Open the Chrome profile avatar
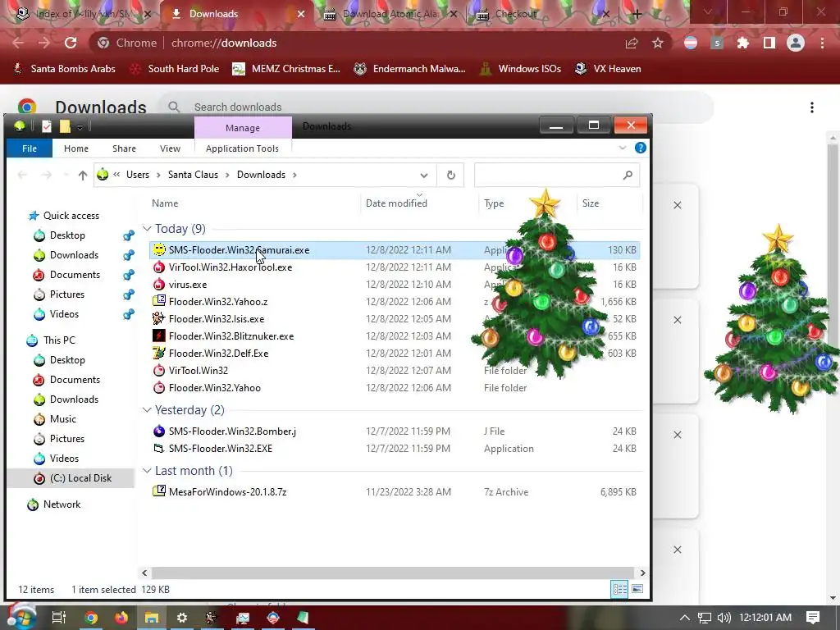840x630 pixels. click(796, 43)
